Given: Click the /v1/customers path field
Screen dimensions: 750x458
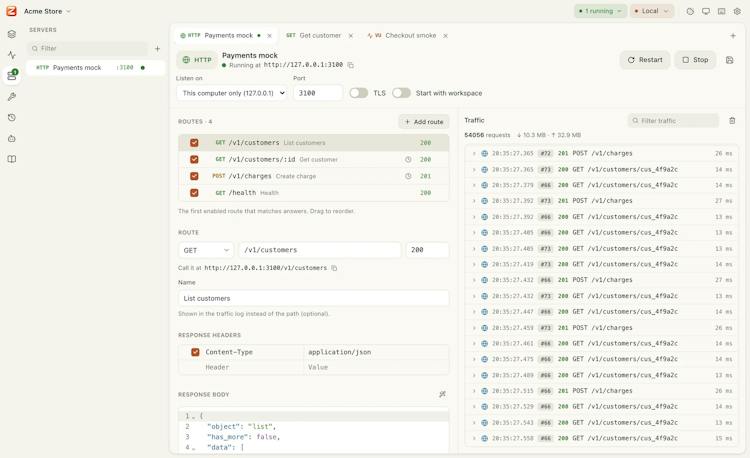Looking at the screenshot, I should (x=320, y=250).
